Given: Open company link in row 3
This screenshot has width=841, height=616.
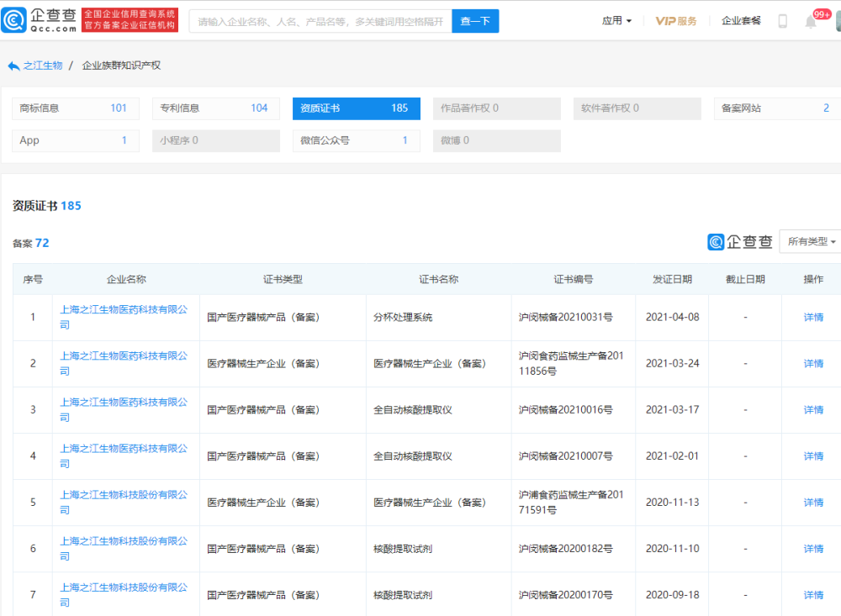Looking at the screenshot, I should pyautogui.click(x=124, y=409).
